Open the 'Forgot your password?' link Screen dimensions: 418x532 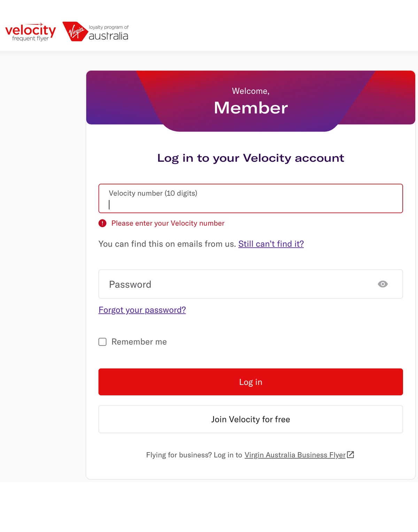pos(142,310)
